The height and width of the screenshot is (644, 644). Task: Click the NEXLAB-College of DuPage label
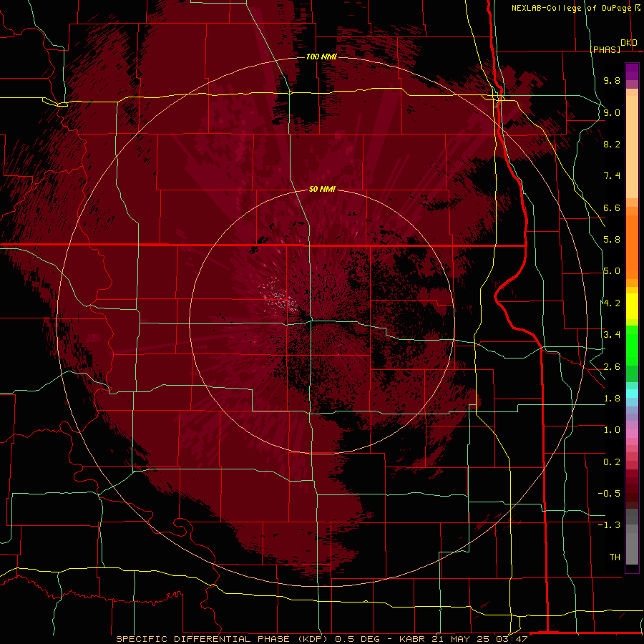[571, 8]
